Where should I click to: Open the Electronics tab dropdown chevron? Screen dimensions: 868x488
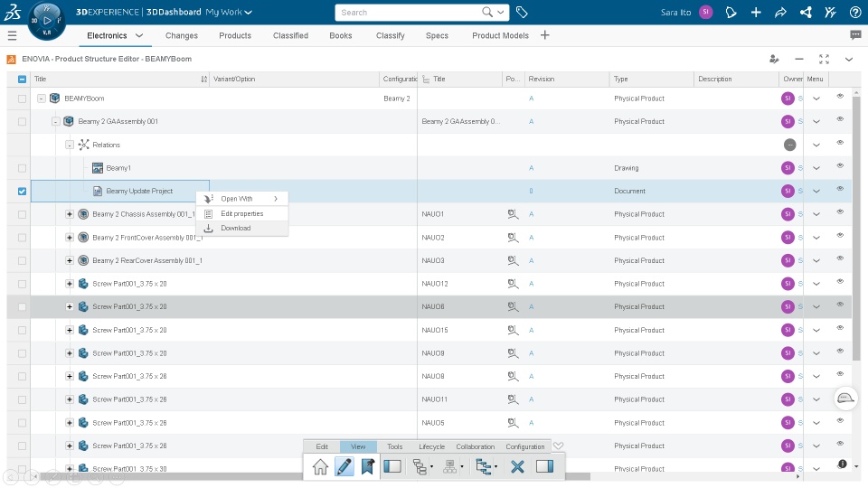point(139,35)
